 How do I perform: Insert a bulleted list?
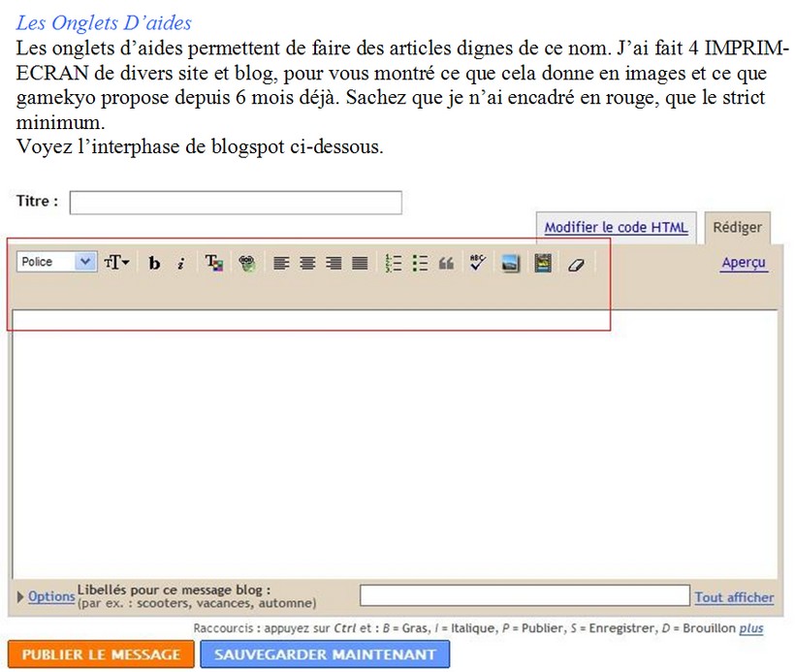(x=420, y=263)
